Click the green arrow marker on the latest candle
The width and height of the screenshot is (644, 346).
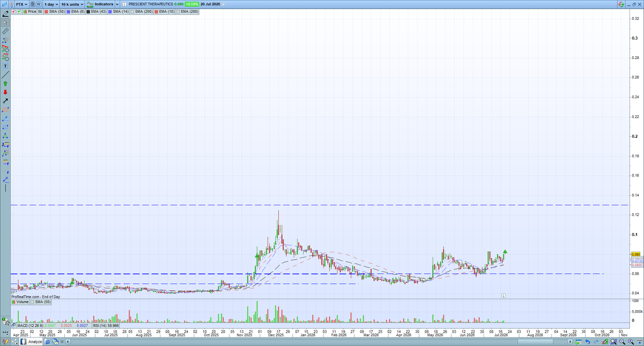tap(506, 251)
